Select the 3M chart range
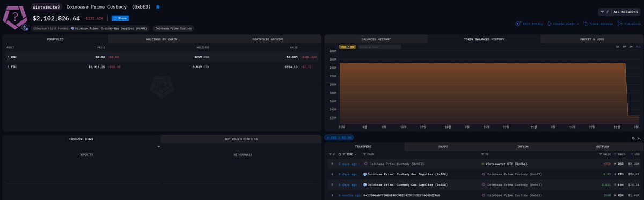This screenshot has width=644, height=200. pyautogui.click(x=631, y=47)
